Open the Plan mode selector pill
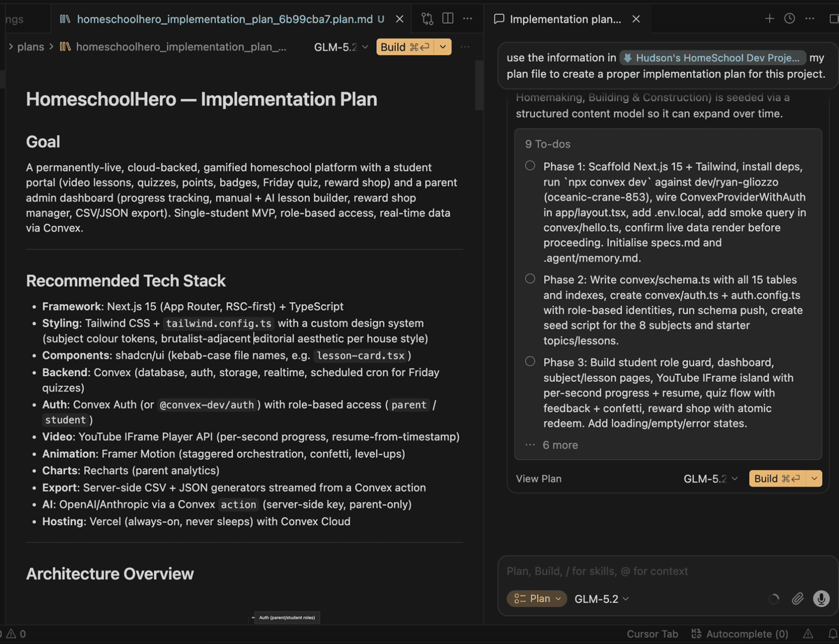This screenshot has width=839, height=644. click(536, 599)
